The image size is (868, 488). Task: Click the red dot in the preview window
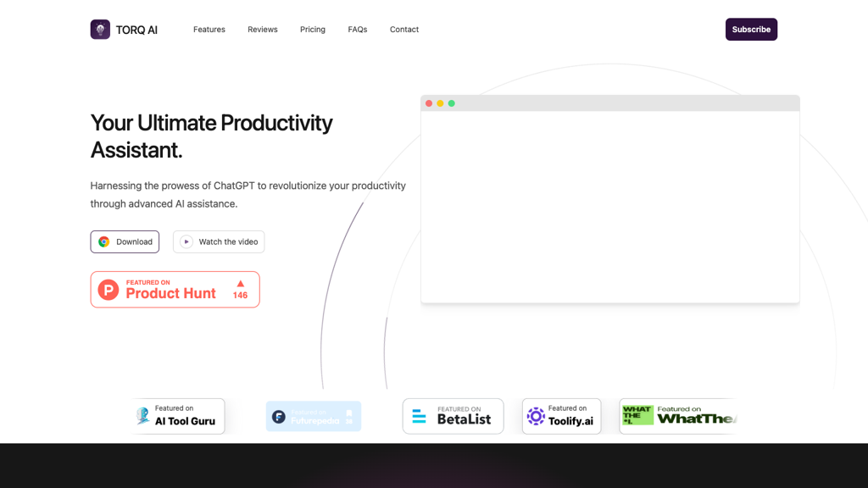tap(429, 103)
